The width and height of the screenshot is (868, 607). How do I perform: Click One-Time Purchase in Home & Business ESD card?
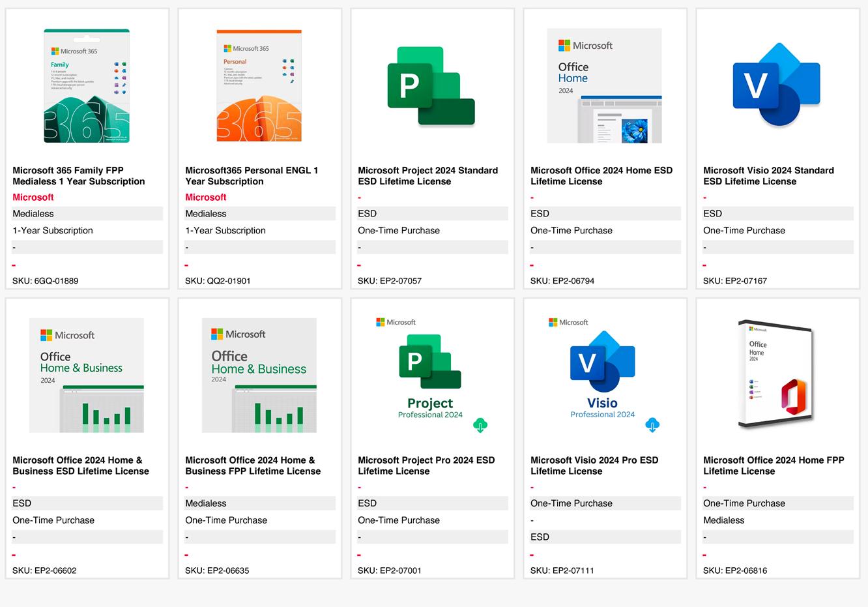click(x=53, y=520)
